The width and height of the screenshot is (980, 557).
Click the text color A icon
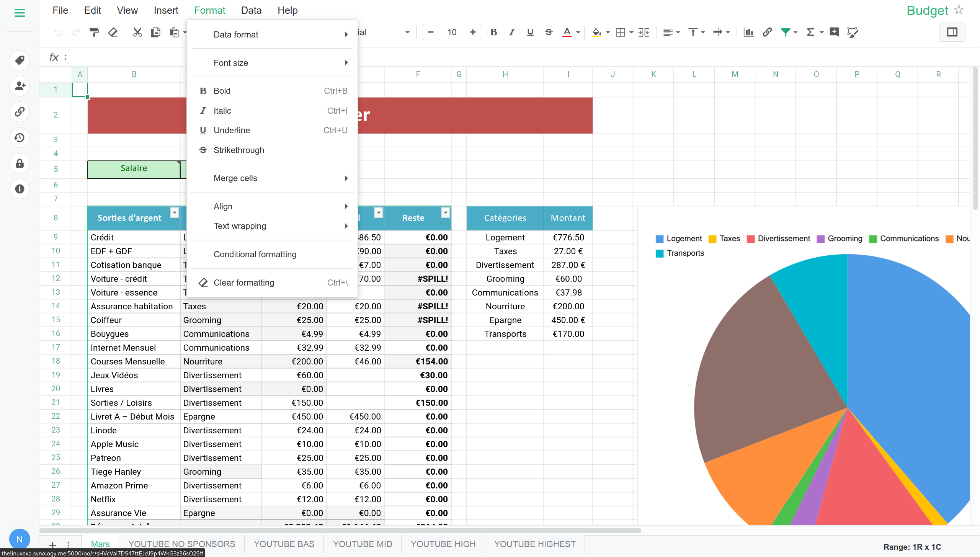[x=567, y=33]
